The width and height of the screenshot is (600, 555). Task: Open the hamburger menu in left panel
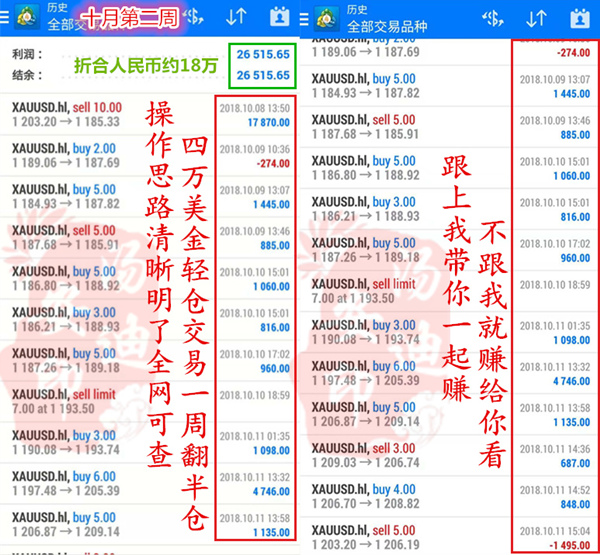pos(4,17)
